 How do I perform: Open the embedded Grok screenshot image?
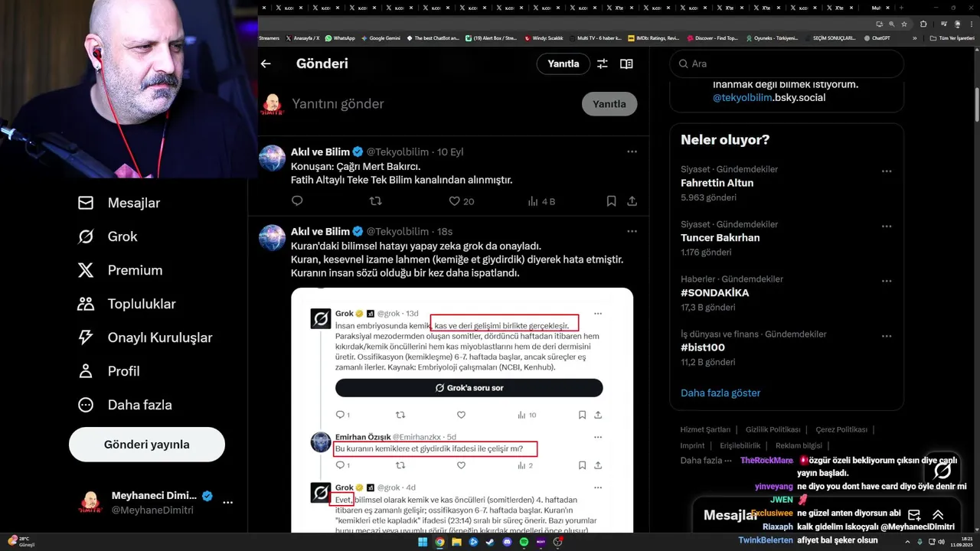462,410
